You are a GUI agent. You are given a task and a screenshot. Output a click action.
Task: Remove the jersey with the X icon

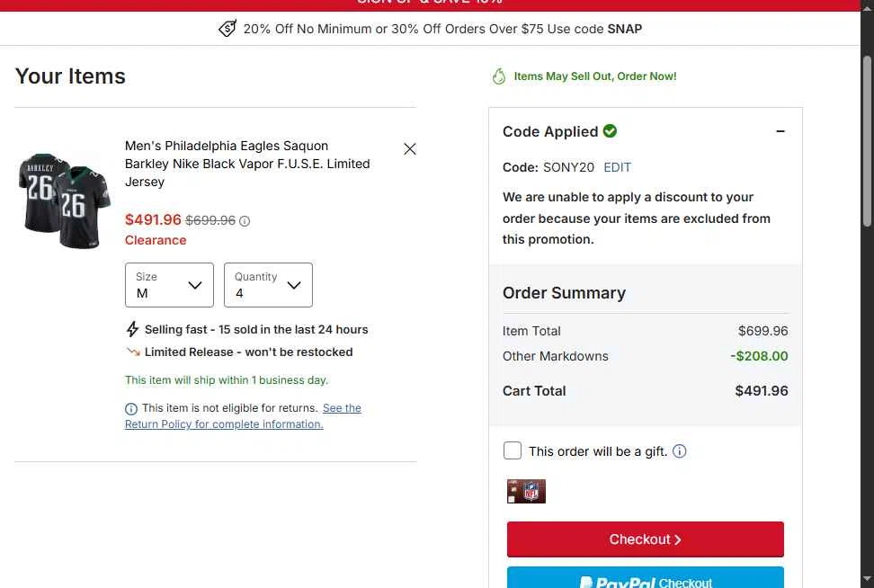click(410, 149)
